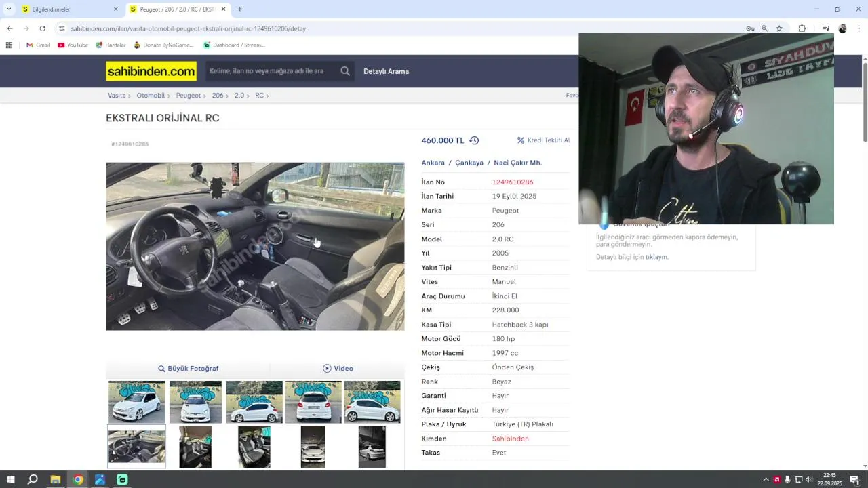Viewport: 868px width, 488px height.
Task: Click the listing number 1249610286
Action: (513, 182)
